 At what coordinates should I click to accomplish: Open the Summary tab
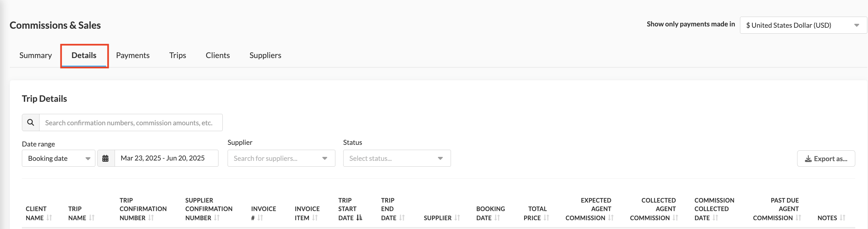coord(35,55)
